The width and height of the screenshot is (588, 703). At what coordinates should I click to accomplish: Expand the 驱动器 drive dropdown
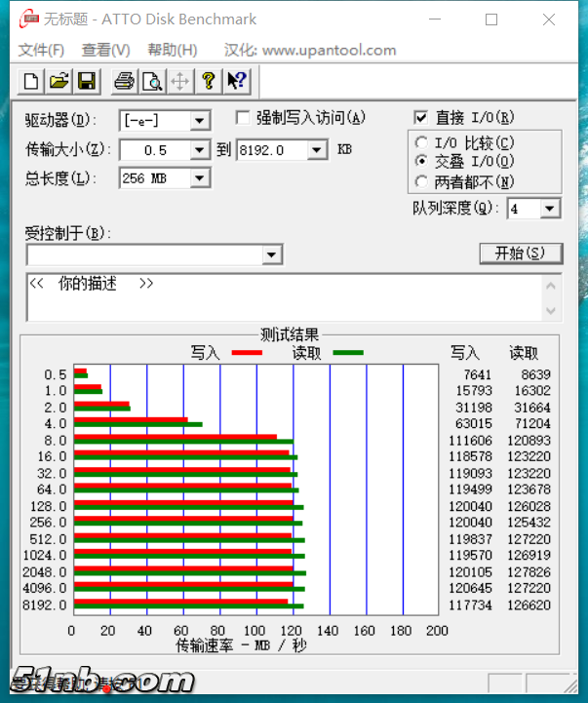200,121
